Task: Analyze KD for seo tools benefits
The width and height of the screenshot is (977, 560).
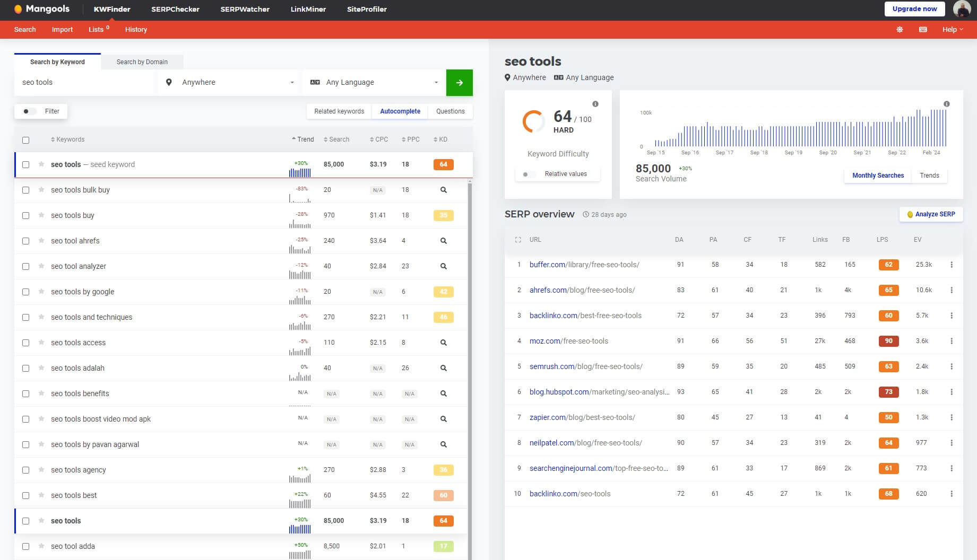Action: pyautogui.click(x=444, y=393)
